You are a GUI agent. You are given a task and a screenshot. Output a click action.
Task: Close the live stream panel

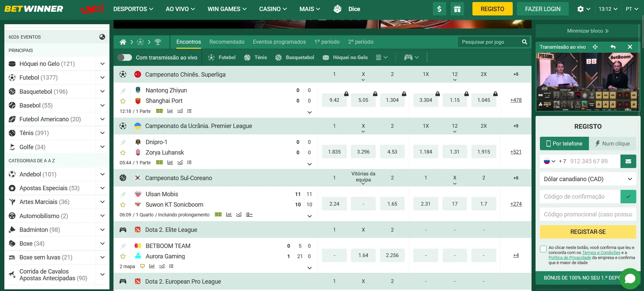tap(630, 47)
